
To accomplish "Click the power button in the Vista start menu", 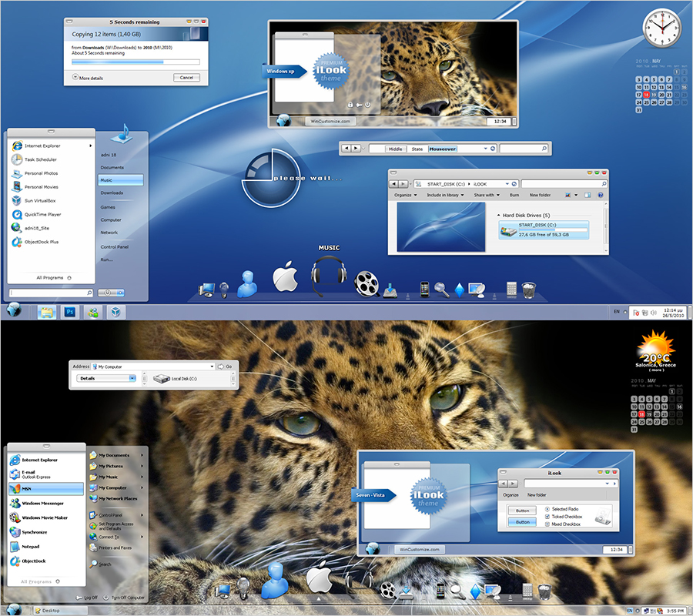I will 107,293.
